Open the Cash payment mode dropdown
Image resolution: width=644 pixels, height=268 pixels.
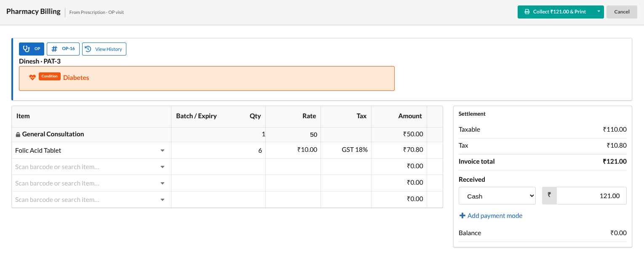pos(497,196)
